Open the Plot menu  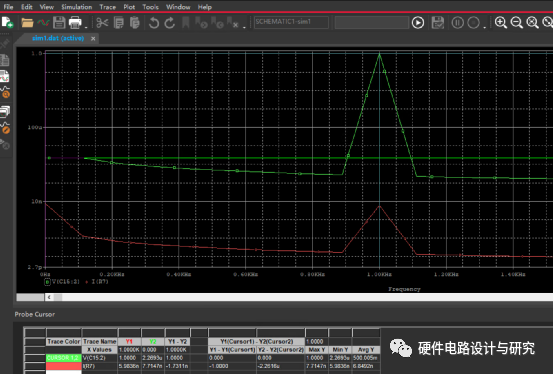pyautogui.click(x=129, y=7)
